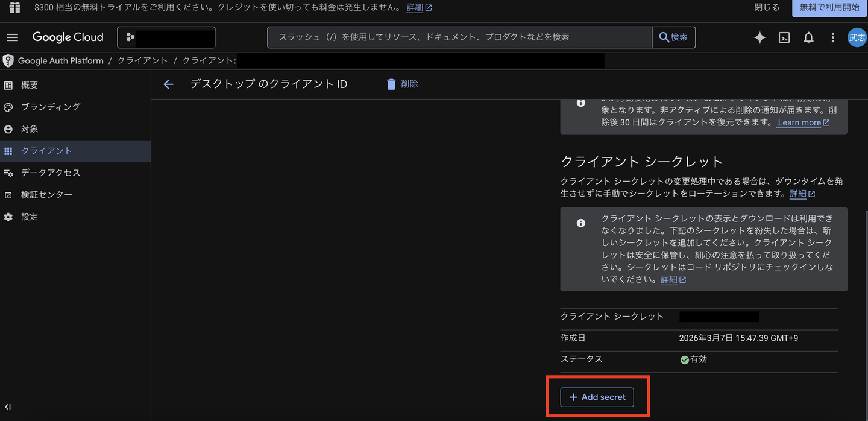Click the gift icon in trial banner
Viewport: 868px width, 421px height.
coord(15,8)
